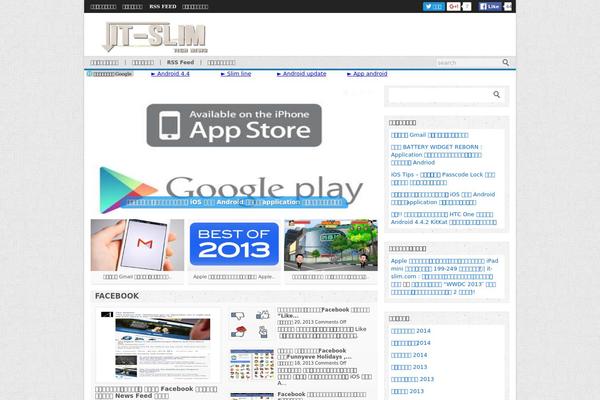The image size is (600, 400).
Task: Open the Facebook "Like..." post title
Action: pyautogui.click(x=324, y=312)
